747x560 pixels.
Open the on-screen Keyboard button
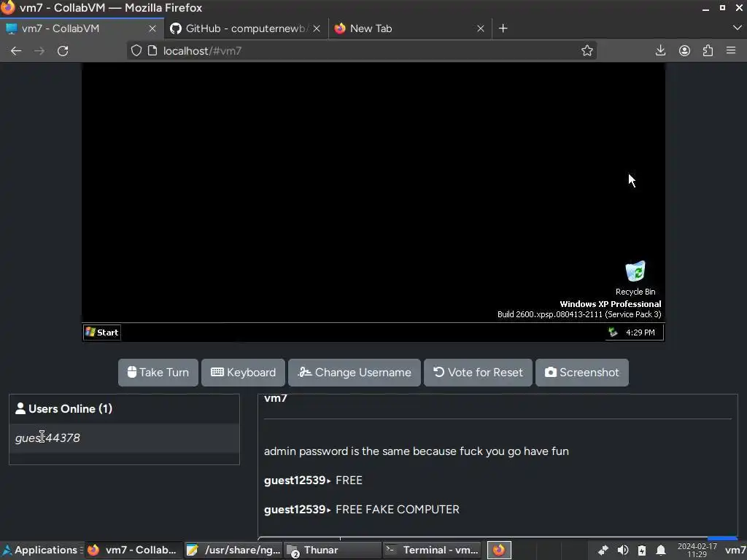[x=244, y=373]
